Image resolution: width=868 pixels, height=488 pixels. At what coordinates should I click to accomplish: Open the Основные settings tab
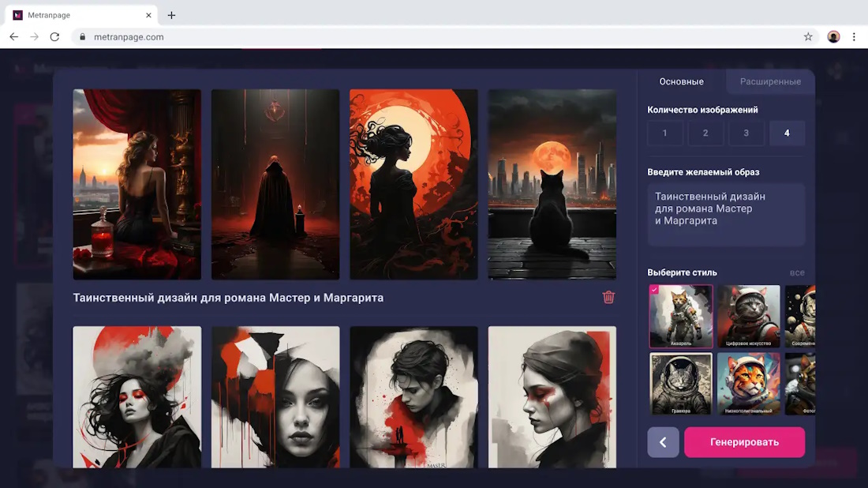pyautogui.click(x=681, y=82)
